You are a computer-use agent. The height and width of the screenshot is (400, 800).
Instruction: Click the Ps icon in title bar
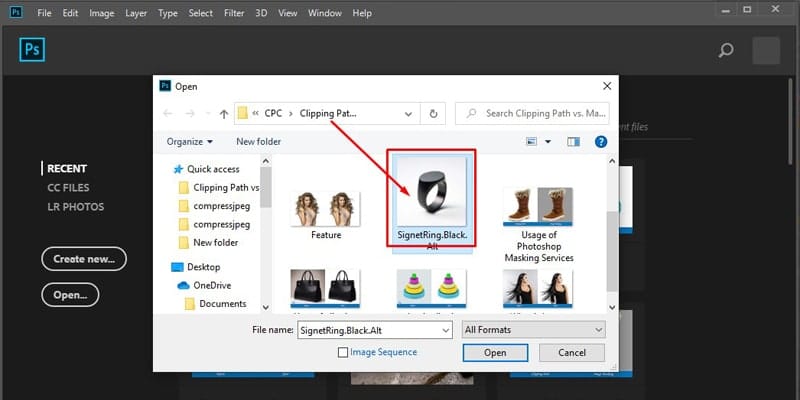(x=16, y=12)
